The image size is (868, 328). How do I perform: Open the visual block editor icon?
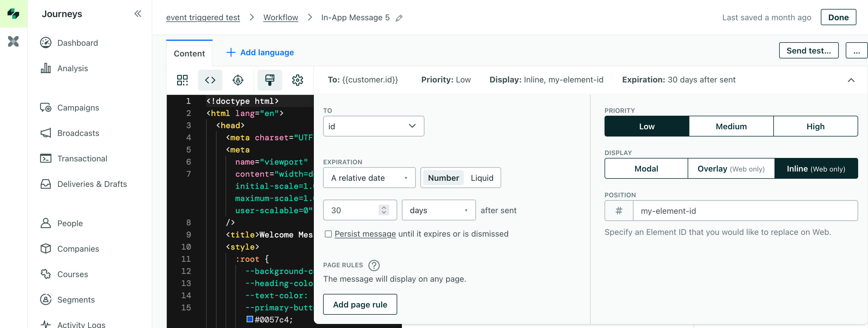182,80
